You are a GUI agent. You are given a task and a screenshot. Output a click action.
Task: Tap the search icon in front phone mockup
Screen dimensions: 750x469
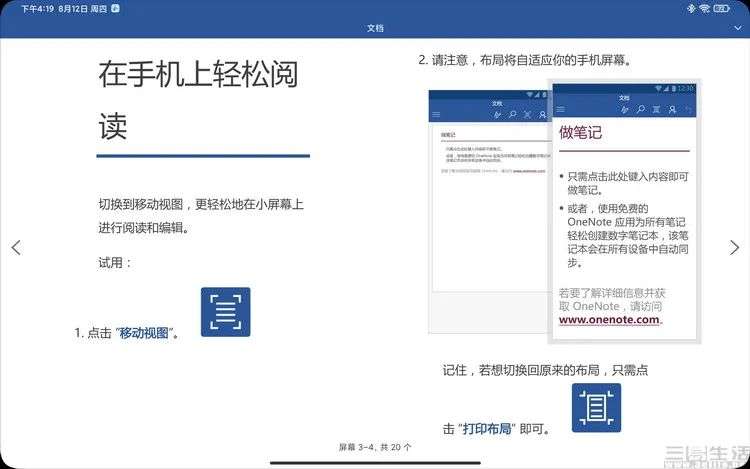pos(640,109)
